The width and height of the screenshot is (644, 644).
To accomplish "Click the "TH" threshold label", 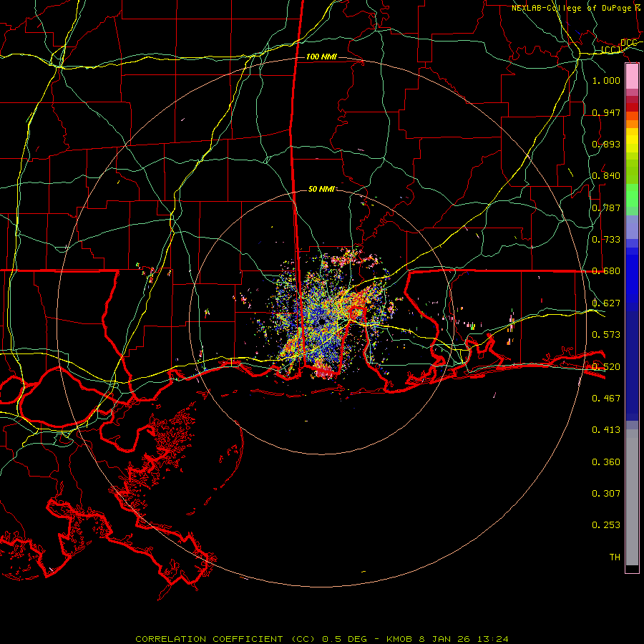I will [x=615, y=557].
